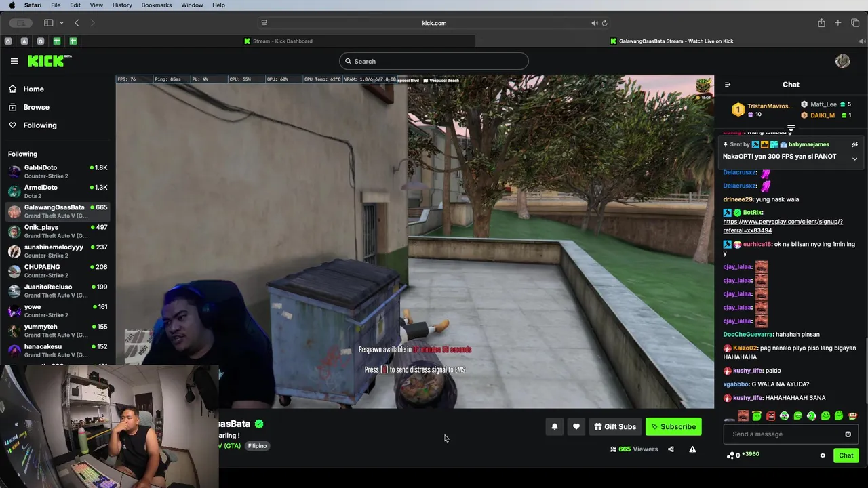The height and width of the screenshot is (488, 868).
Task: Click the Subscribe button
Action: pos(673,426)
